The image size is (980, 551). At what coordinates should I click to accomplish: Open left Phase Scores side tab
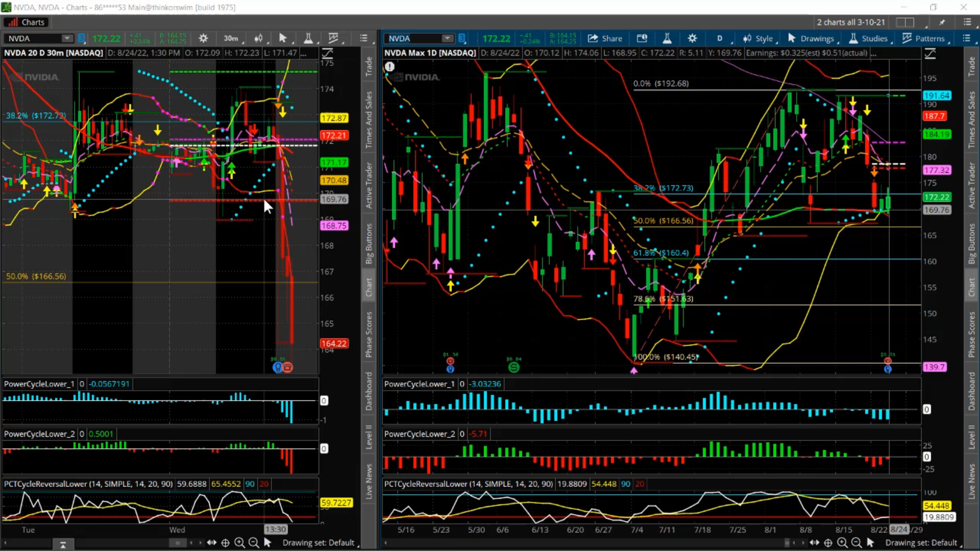coord(369,334)
